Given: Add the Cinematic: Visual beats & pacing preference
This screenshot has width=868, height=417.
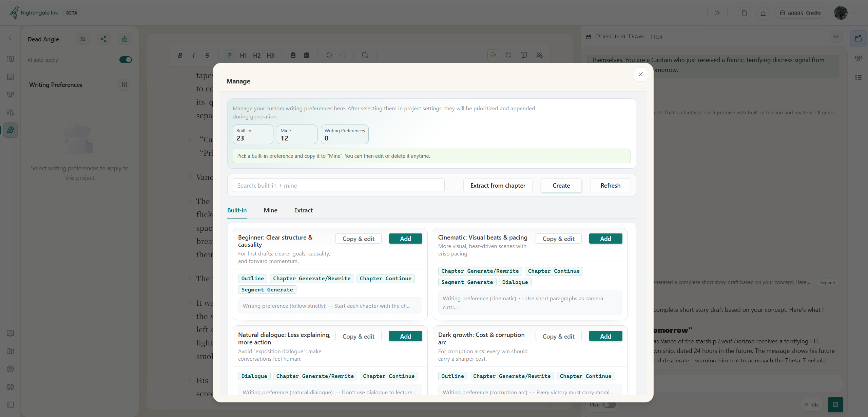Looking at the screenshot, I should (605, 239).
